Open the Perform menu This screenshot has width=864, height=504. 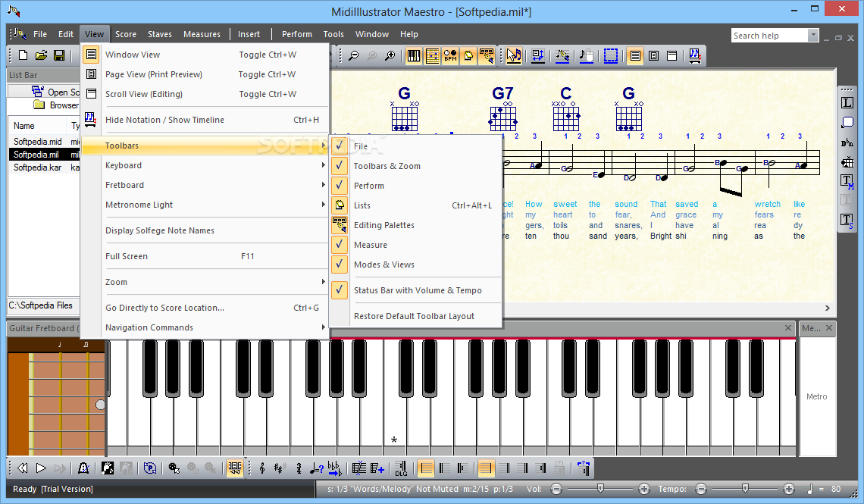coord(296,34)
